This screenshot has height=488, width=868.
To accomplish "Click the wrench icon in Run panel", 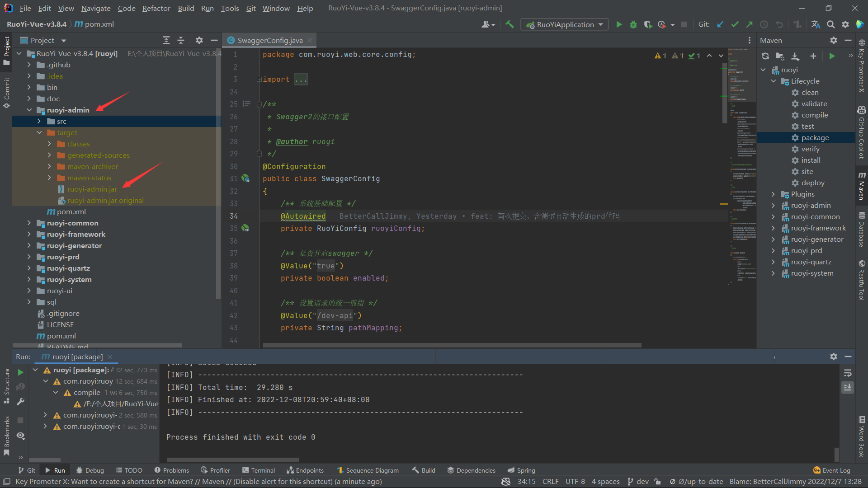I will [20, 402].
